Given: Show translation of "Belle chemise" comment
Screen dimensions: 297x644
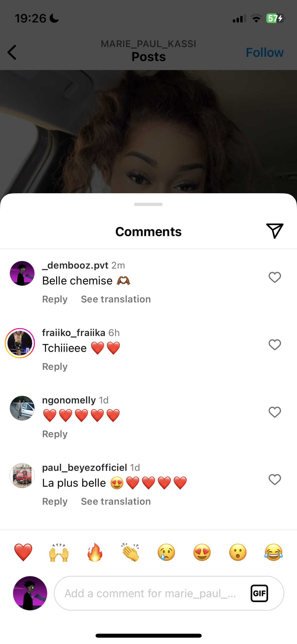Looking at the screenshot, I should click(116, 299).
